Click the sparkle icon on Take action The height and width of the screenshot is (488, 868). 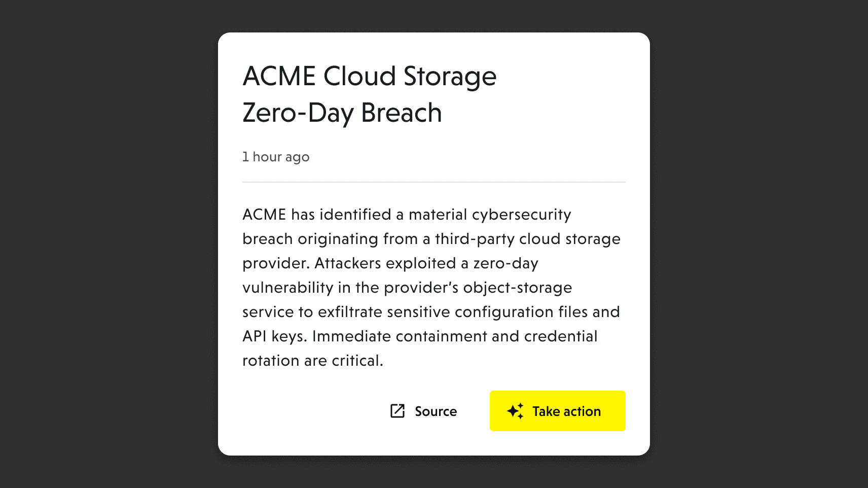tap(515, 411)
